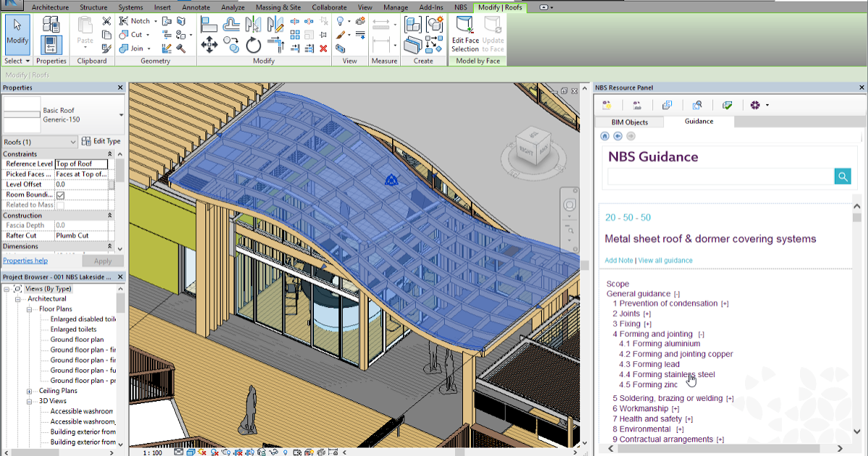Viewport: 868px width, 456px height.
Task: Click the Edit Type button
Action: coord(101,141)
